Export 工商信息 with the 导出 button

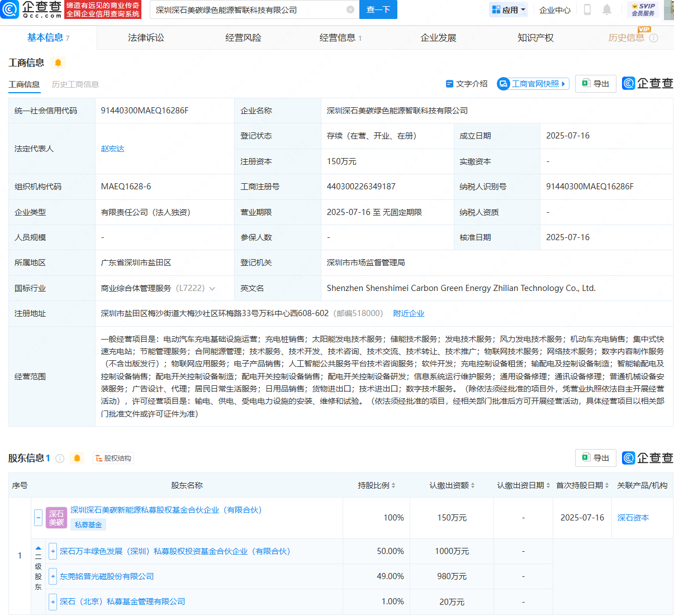pos(596,83)
